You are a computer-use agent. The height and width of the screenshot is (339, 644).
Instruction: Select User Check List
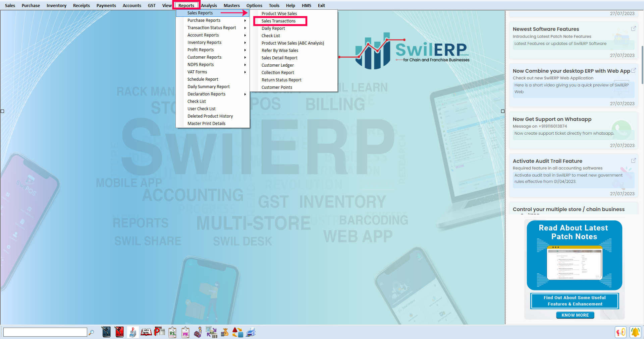point(213,109)
